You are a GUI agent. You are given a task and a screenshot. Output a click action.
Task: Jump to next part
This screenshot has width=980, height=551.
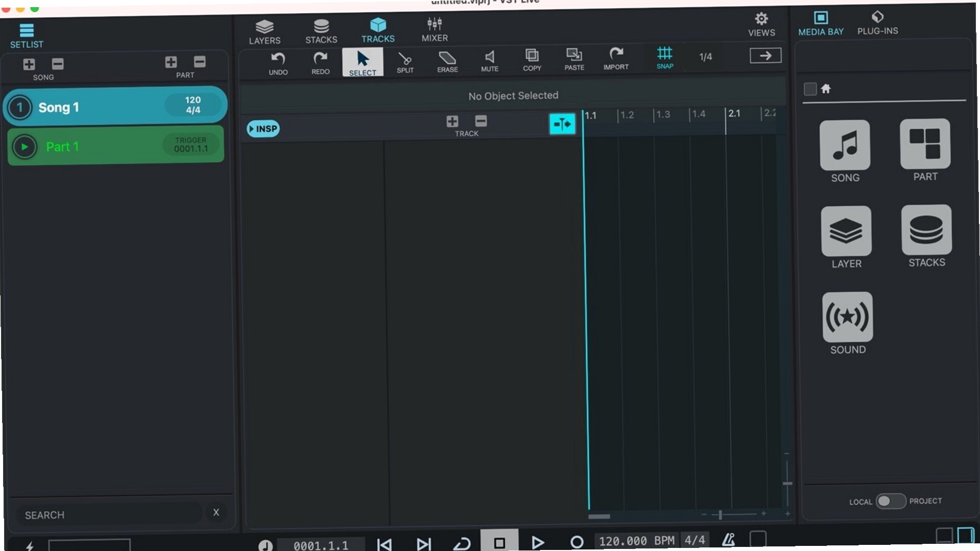pyautogui.click(x=423, y=543)
